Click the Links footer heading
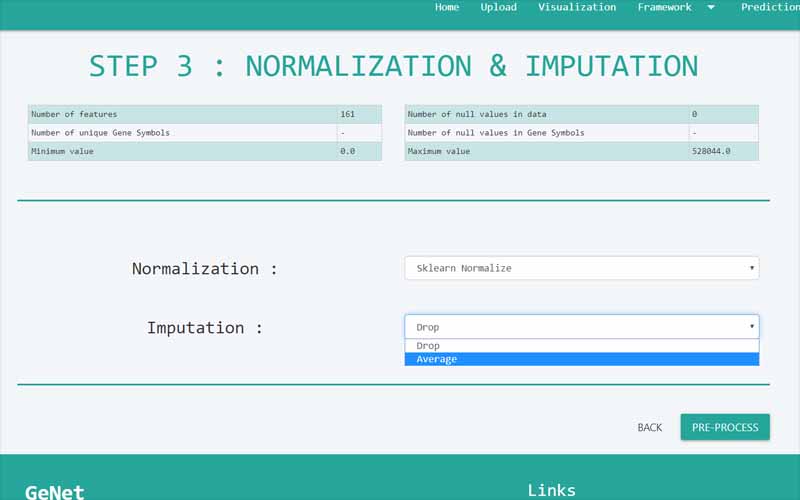Screen dimensions: 800x500 pyautogui.click(x=551, y=490)
